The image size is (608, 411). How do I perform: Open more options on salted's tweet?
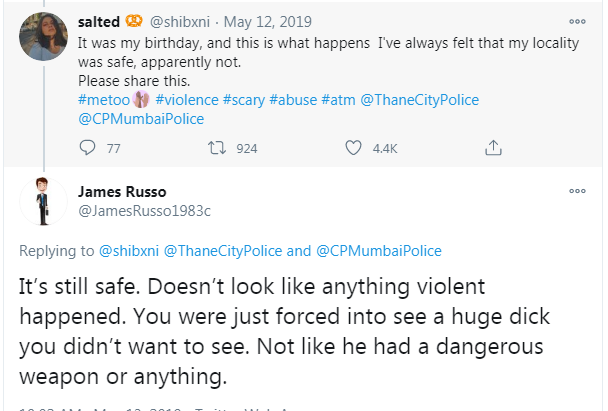pyautogui.click(x=577, y=20)
